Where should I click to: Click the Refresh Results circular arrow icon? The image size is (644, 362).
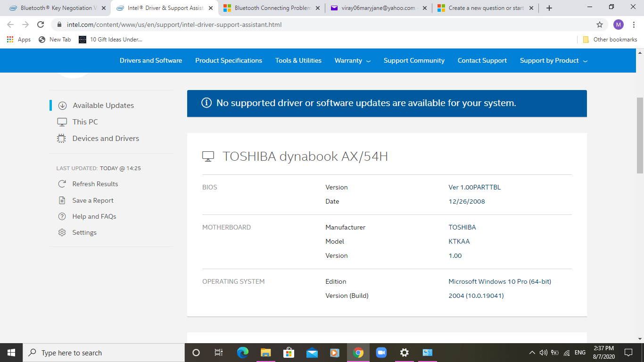pyautogui.click(x=62, y=184)
